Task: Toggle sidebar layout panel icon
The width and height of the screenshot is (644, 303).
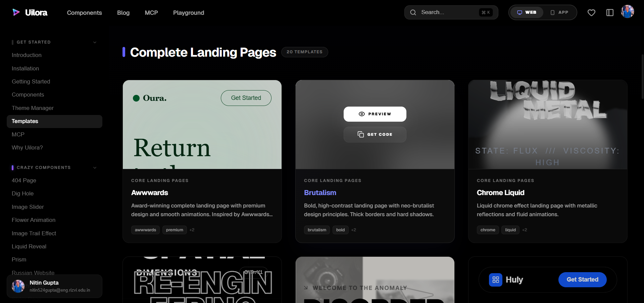Action: point(610,13)
